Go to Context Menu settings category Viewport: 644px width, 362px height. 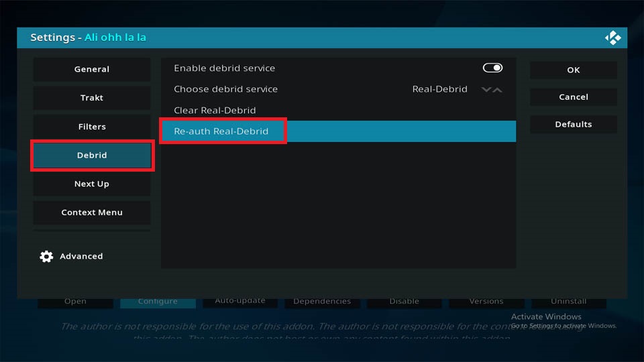[92, 213]
